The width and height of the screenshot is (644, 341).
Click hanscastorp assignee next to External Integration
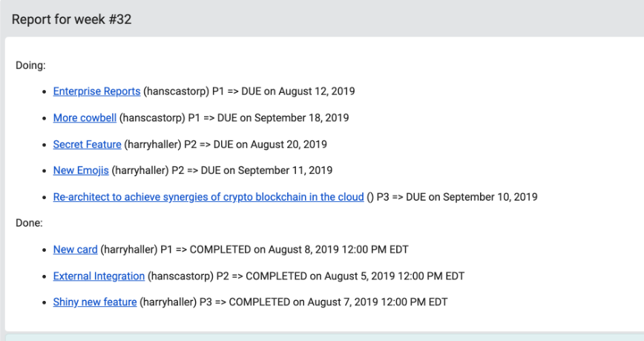click(180, 276)
